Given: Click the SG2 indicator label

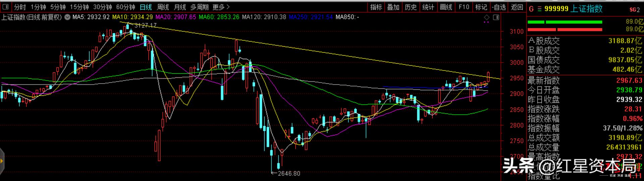Looking at the screenshot, I should pos(635,10).
